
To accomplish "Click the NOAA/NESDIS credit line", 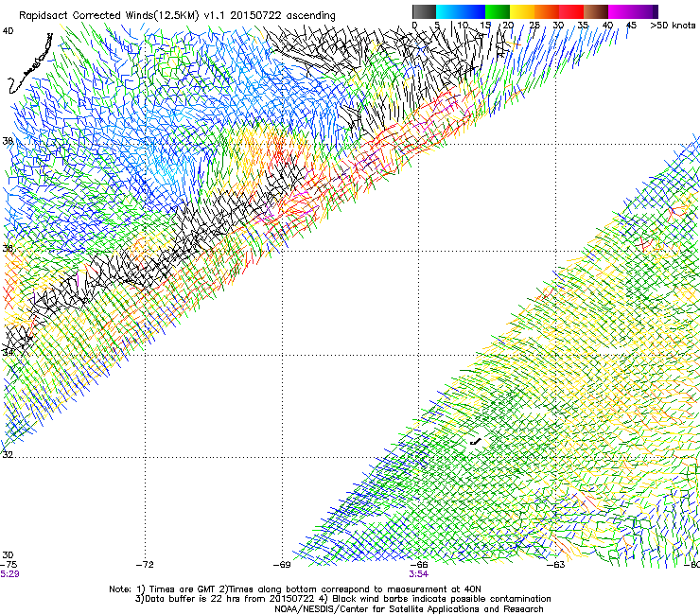I will tap(409, 609).
